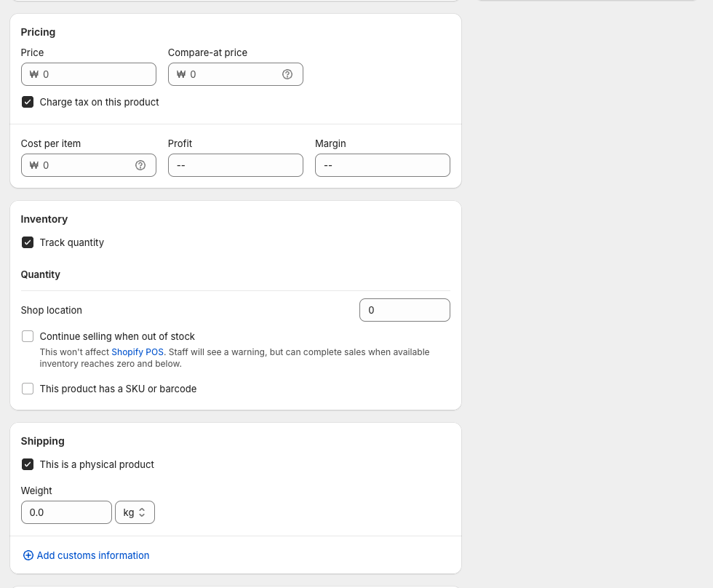Viewport: 713px width, 588px height.
Task: Click the plus icon beside Add customs information
Action: (x=28, y=555)
